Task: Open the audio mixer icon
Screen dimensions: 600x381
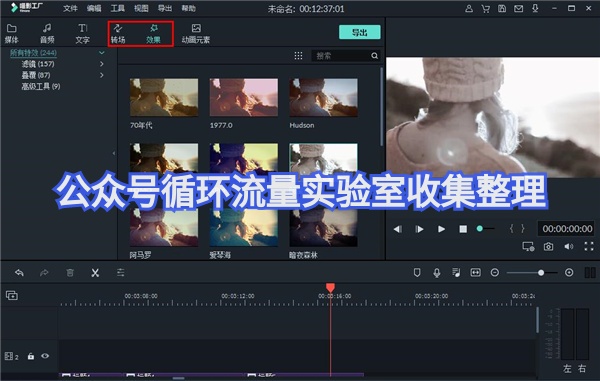Action: (x=456, y=272)
